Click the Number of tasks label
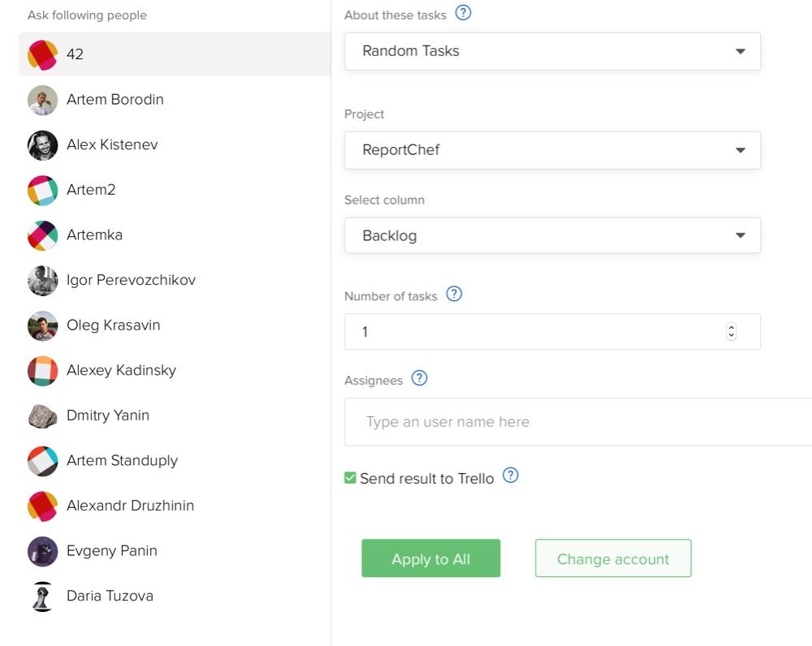This screenshot has height=646, width=812. 391,296
